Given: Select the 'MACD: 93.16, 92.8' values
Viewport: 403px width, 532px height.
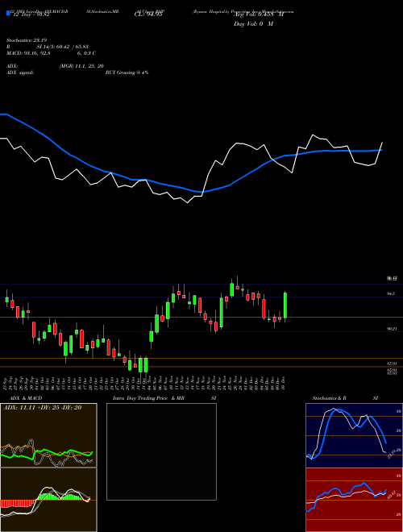Looking at the screenshot, I should (x=28, y=53).
